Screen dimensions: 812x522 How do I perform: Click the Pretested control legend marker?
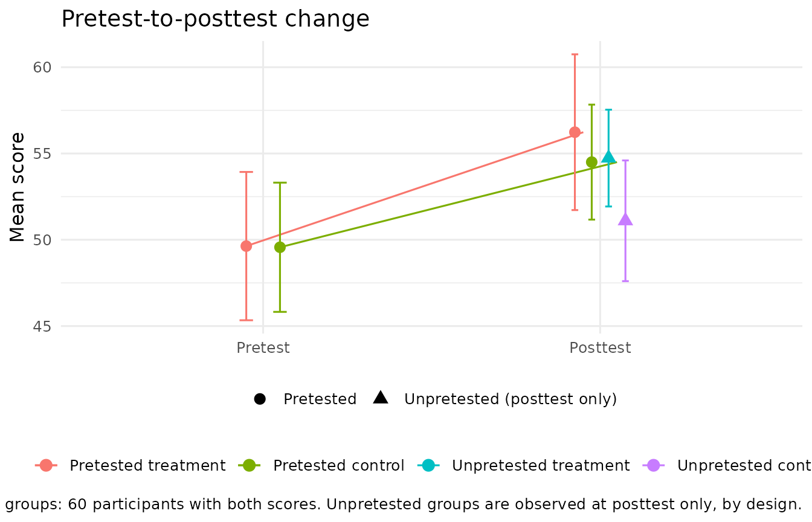tap(250, 465)
